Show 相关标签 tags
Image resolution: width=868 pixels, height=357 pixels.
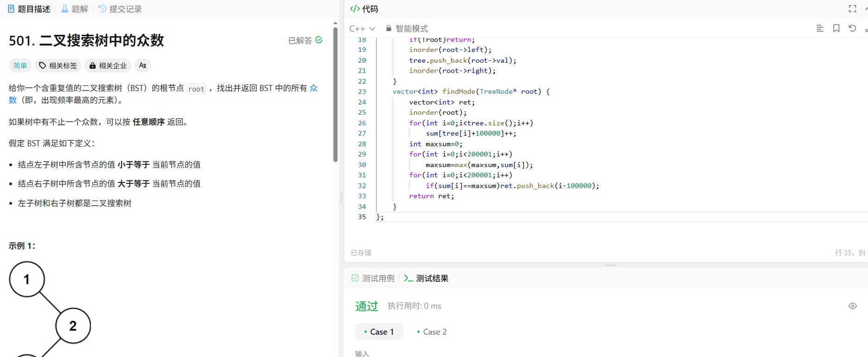[x=58, y=65]
